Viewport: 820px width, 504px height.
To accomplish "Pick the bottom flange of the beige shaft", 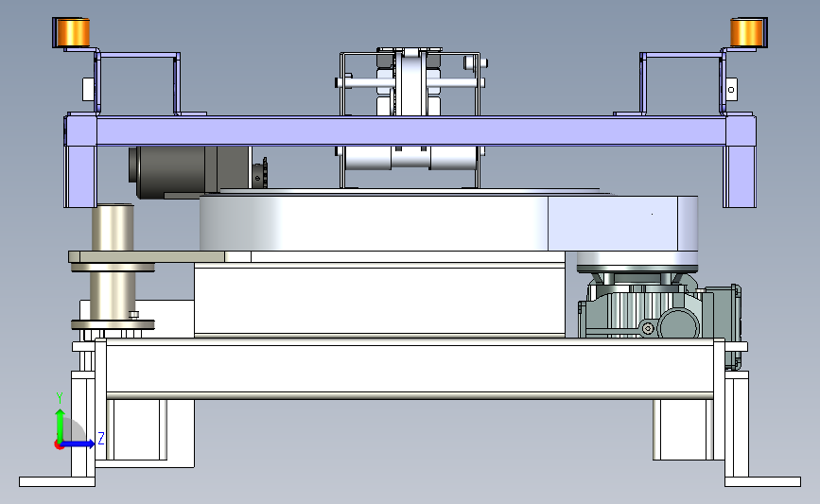I will click(113, 324).
